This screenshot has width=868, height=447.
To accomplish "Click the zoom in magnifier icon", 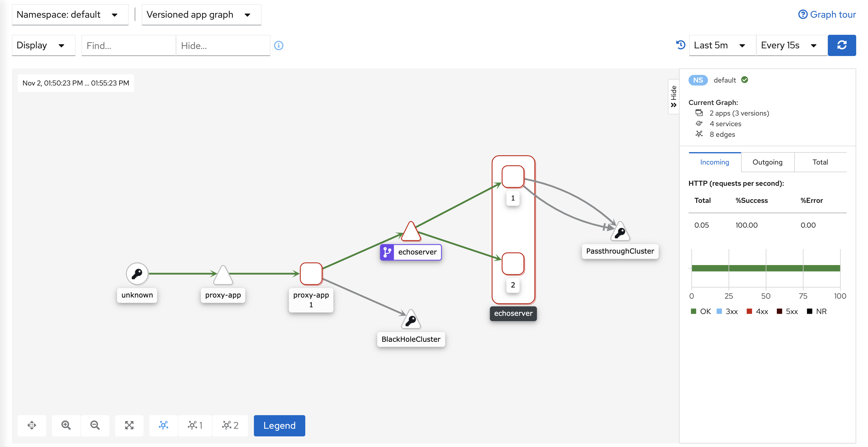I will click(66, 425).
